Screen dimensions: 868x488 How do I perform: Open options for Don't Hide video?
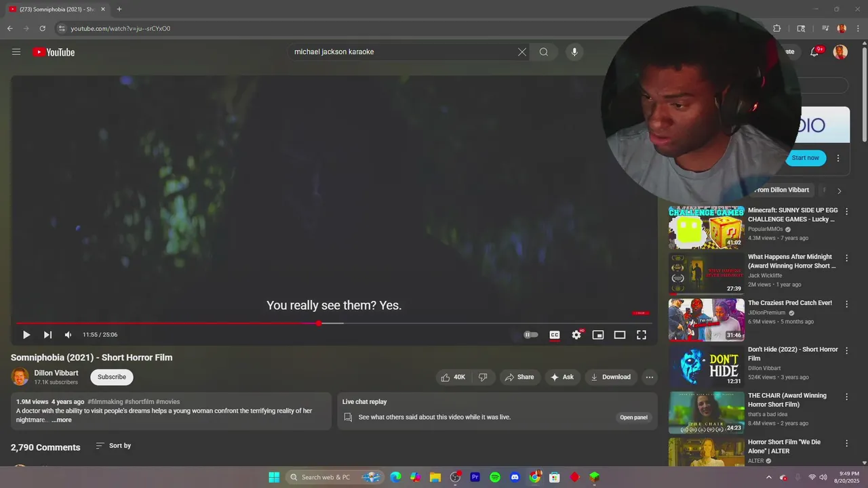846,350
